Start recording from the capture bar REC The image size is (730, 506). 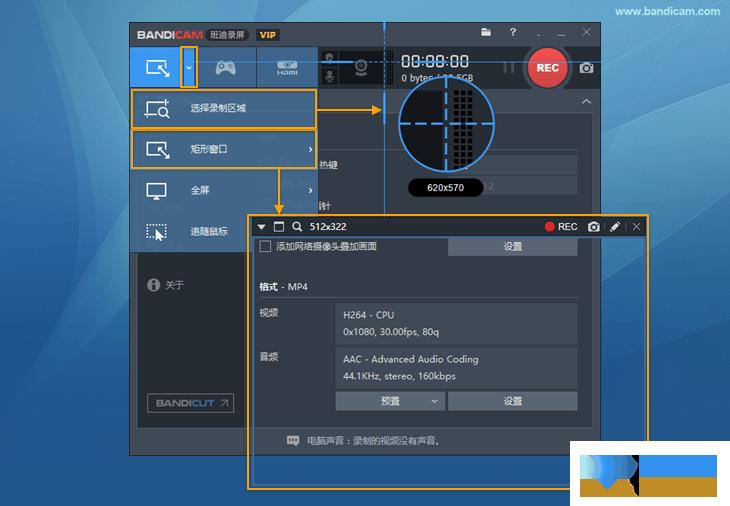561,227
